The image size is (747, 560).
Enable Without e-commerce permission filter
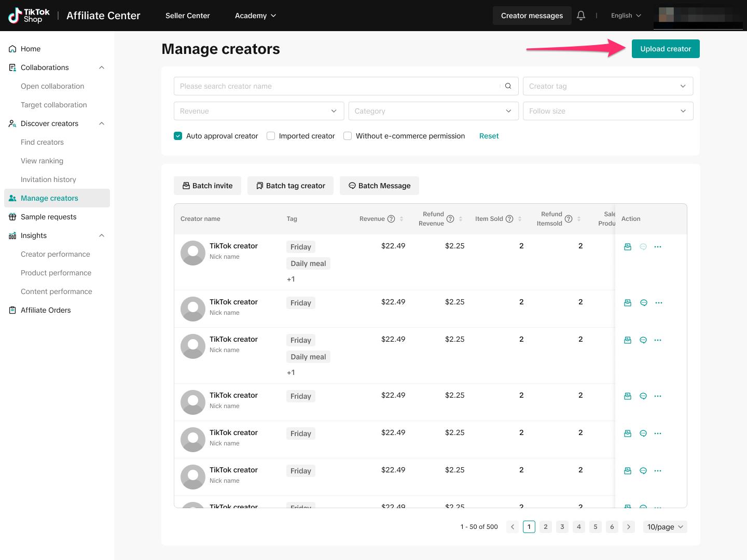(x=348, y=136)
